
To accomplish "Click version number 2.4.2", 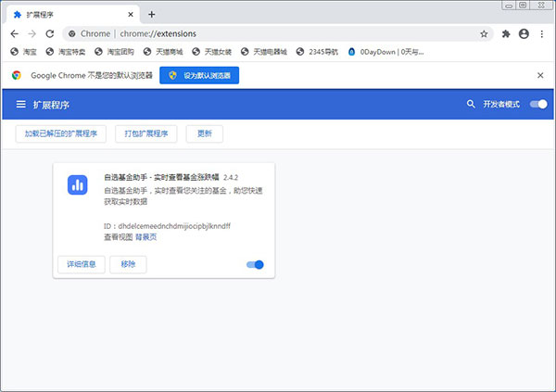I will point(231,177).
